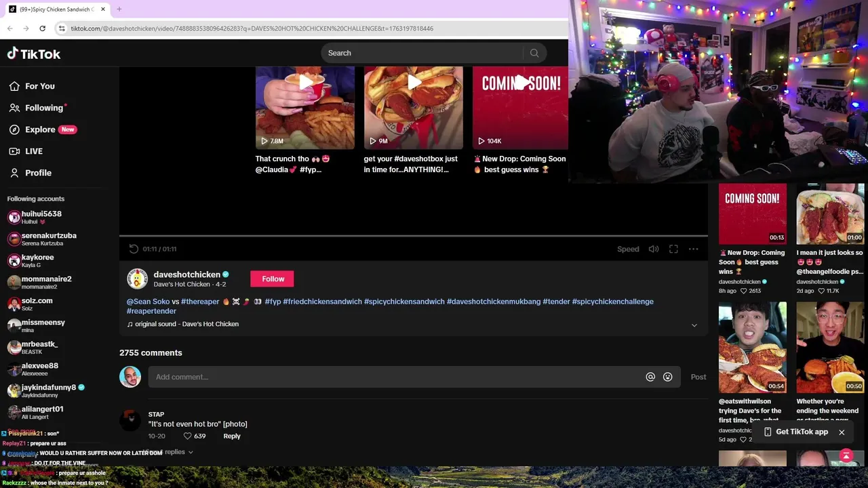The image size is (868, 488).
Task: Reload the page in the browser
Action: pyautogui.click(x=42, y=28)
